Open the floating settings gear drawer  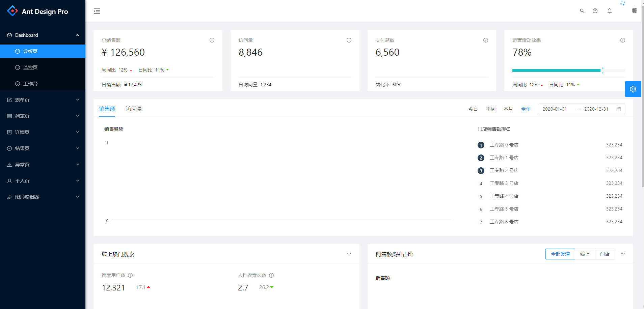coord(633,89)
